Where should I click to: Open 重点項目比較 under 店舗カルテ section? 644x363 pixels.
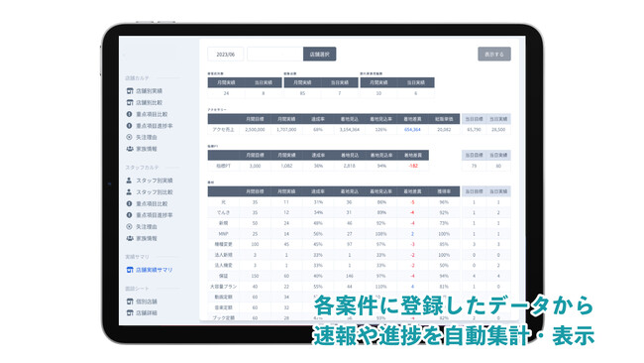tap(152, 114)
